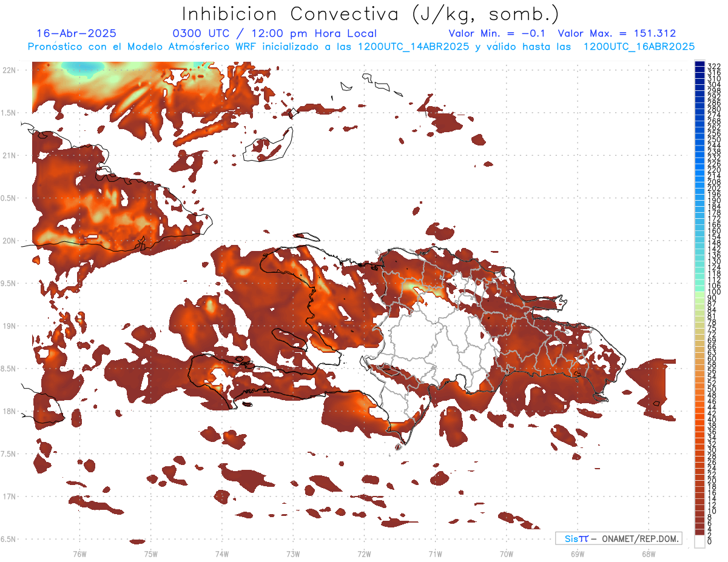Click the '70W' longitude label
This screenshot has height=562, width=728.
click(507, 554)
